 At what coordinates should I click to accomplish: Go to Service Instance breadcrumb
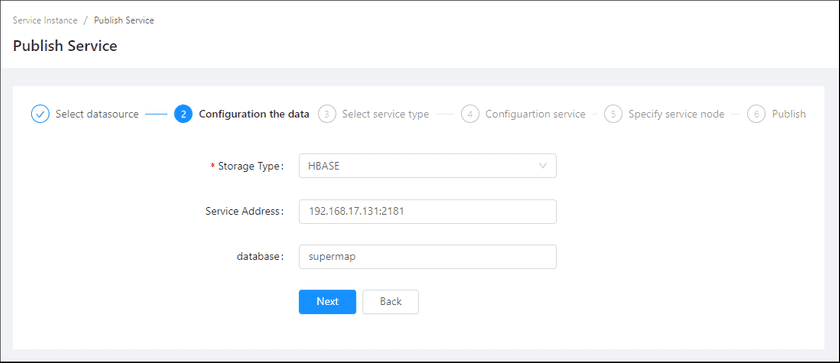[x=45, y=20]
